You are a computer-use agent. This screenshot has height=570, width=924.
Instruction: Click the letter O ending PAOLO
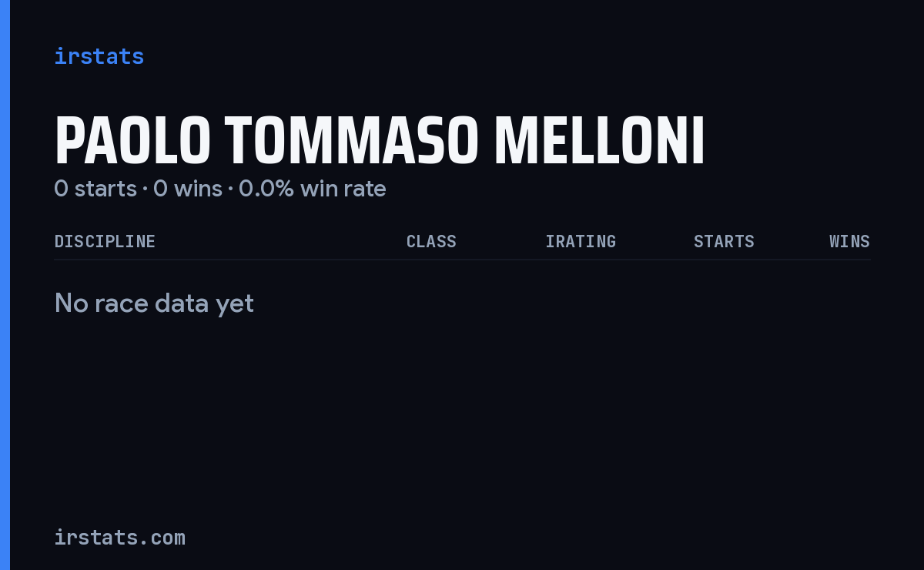coord(196,142)
